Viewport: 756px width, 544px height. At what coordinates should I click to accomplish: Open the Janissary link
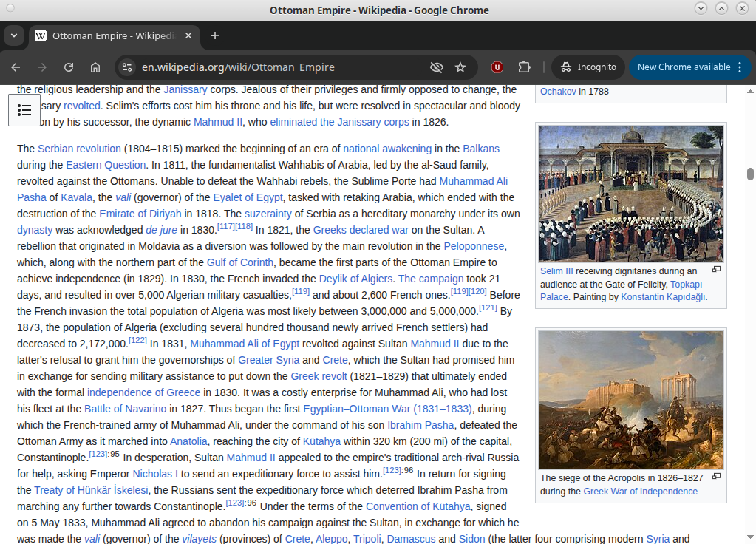point(185,89)
